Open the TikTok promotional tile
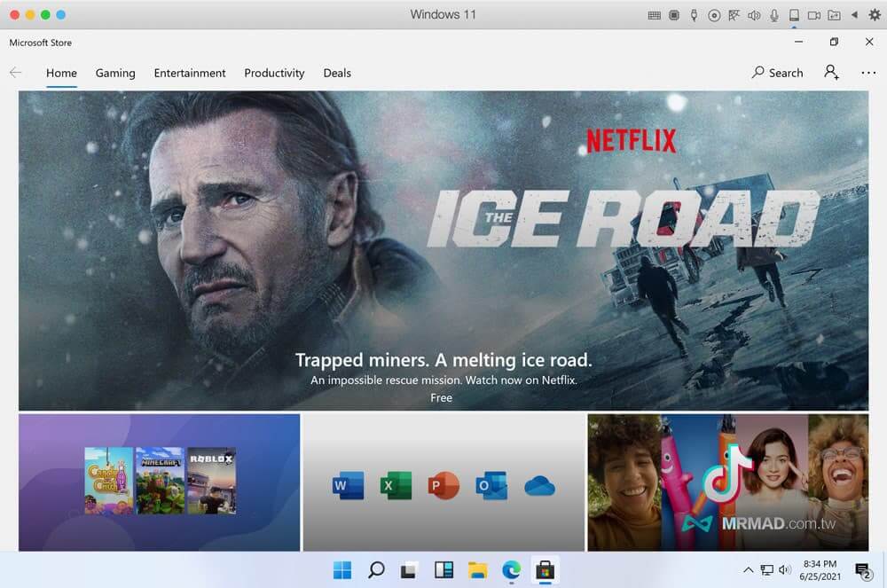Viewport: 887px width, 588px height. pyautogui.click(x=728, y=482)
